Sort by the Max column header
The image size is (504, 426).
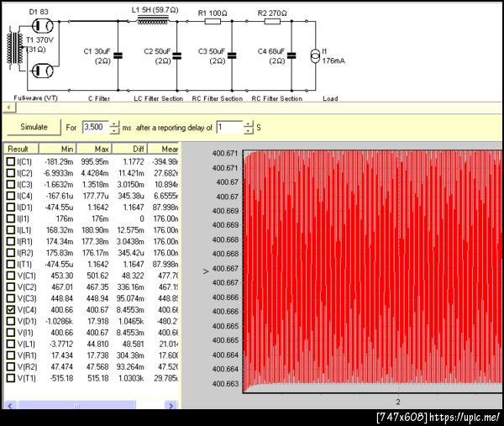tap(94, 149)
